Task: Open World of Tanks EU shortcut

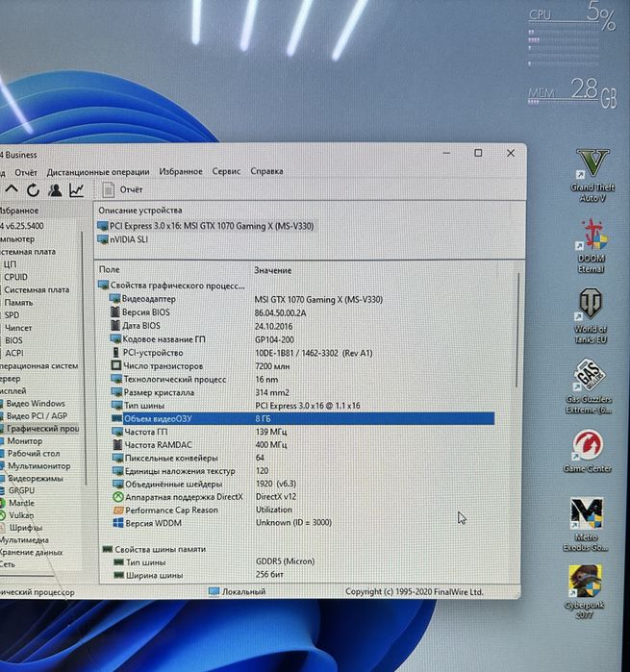Action: click(x=591, y=316)
